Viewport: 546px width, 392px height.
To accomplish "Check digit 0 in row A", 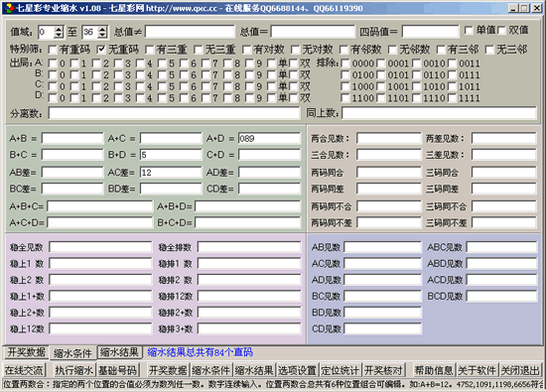I will pyautogui.click(x=53, y=64).
